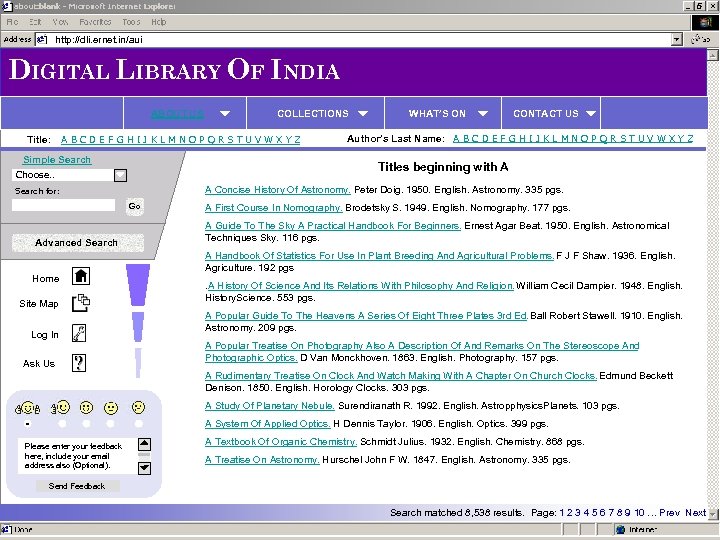The height and width of the screenshot is (540, 720).
Task: Expand the What's On menu arrow
Action: tap(483, 113)
